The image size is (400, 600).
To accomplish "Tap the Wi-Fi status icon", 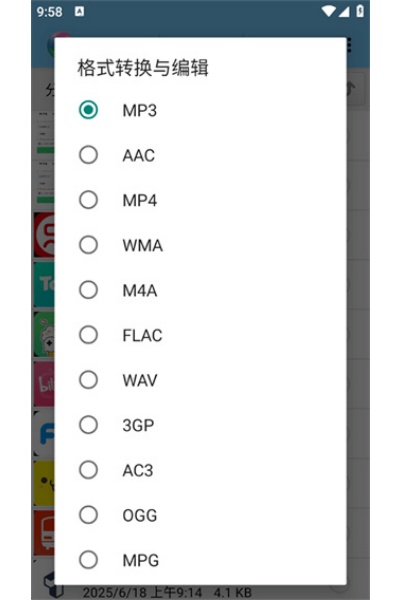I will 328,11.
